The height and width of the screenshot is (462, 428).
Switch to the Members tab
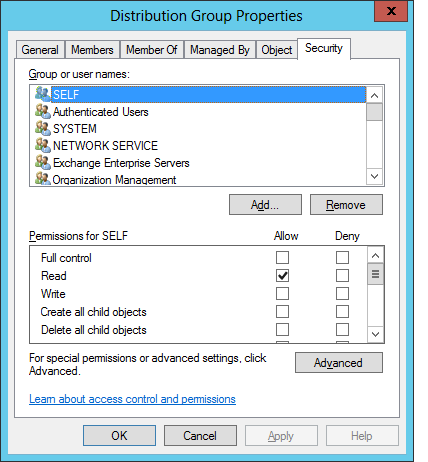click(x=92, y=50)
